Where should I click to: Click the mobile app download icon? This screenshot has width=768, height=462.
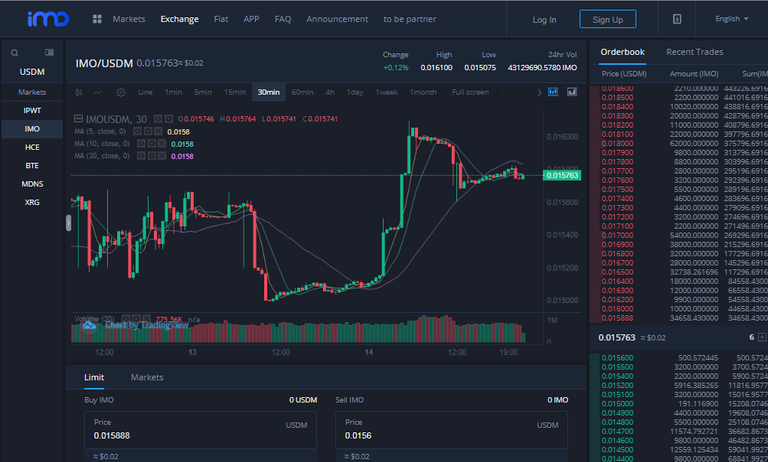tap(677, 19)
